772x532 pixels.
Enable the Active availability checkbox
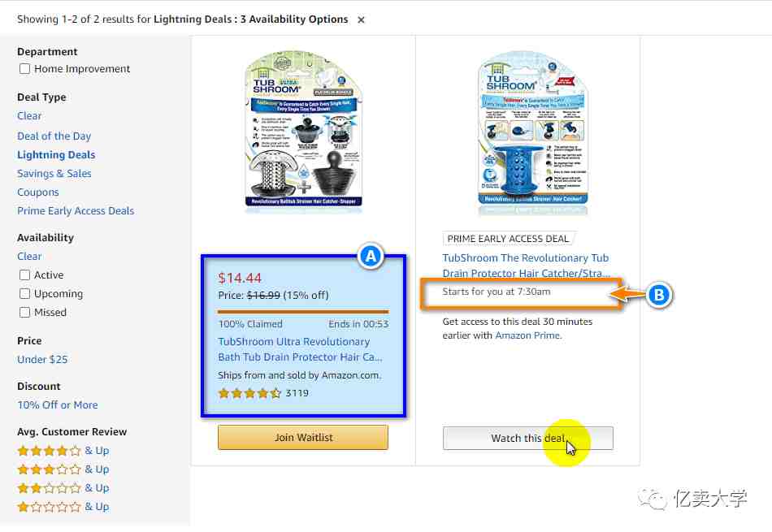coord(24,275)
